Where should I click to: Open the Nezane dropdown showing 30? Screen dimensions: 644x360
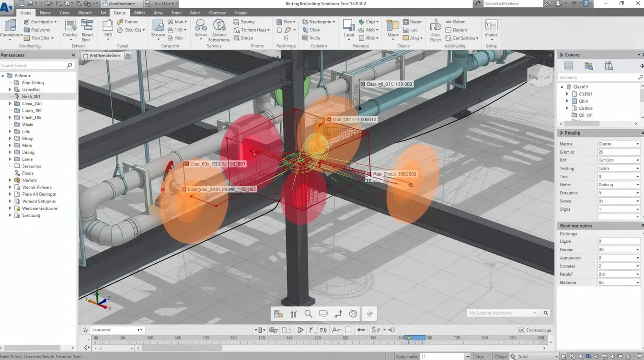[618, 249]
